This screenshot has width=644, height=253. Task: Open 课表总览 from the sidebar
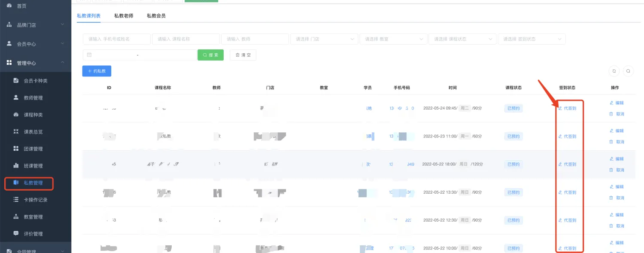pos(33,132)
